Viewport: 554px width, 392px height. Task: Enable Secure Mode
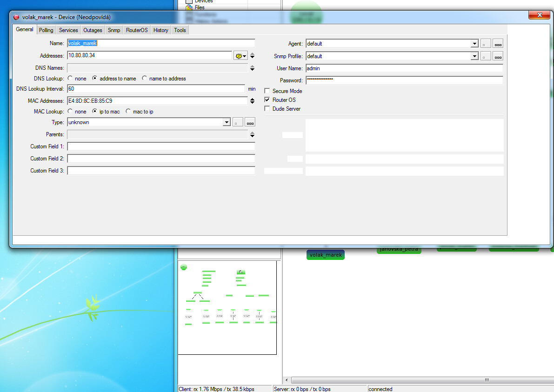click(267, 91)
